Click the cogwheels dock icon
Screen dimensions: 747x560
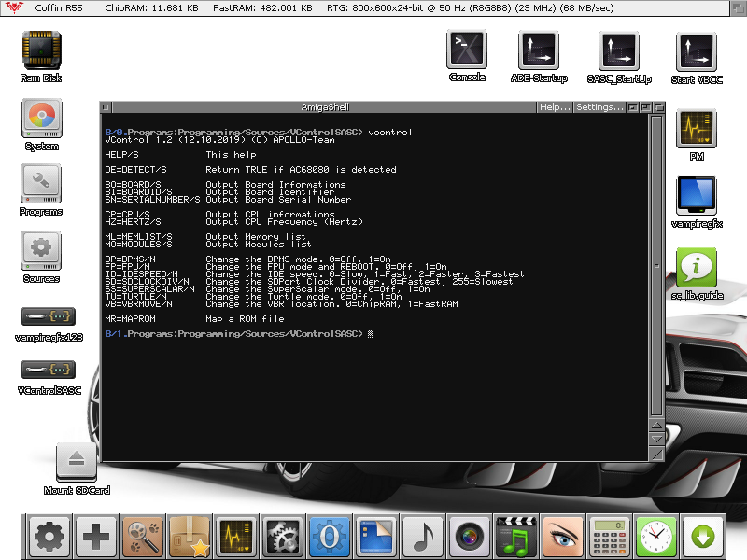[283, 536]
